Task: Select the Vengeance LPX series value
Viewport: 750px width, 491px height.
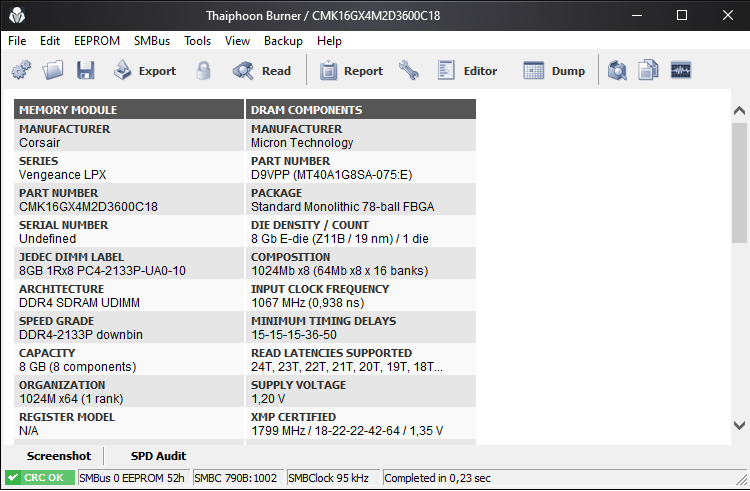Action: (63, 175)
